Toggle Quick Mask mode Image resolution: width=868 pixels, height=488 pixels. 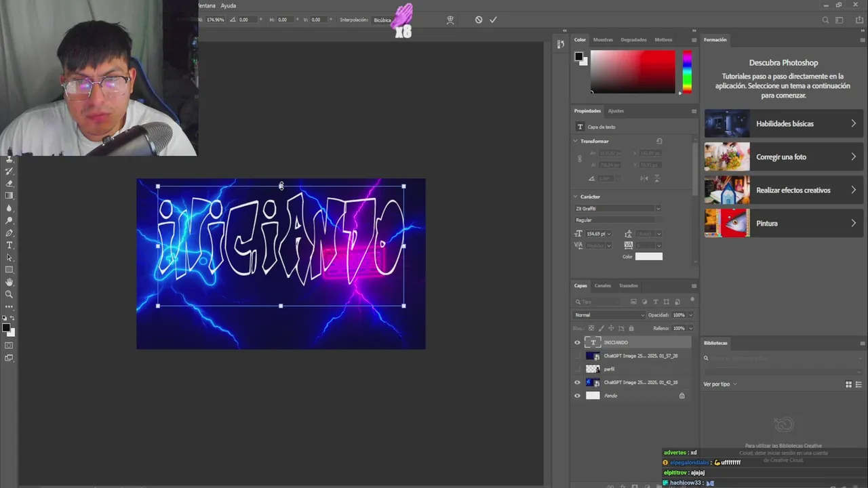tap(9, 346)
